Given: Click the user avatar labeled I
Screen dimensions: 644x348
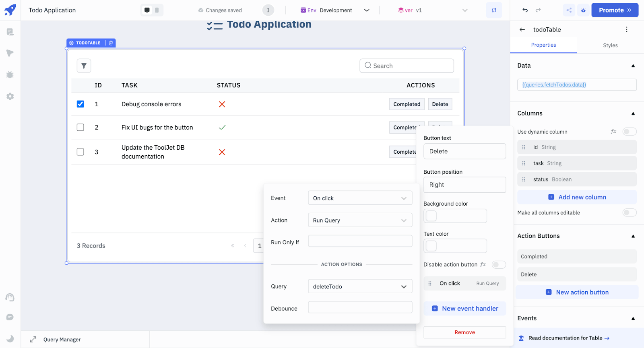Looking at the screenshot, I should pos(268,10).
